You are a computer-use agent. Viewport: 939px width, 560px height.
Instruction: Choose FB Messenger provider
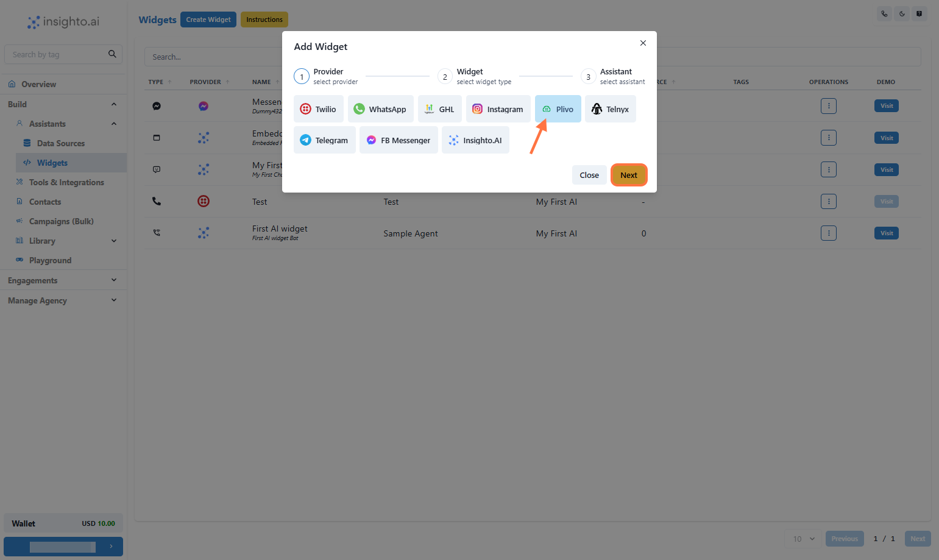tap(399, 140)
